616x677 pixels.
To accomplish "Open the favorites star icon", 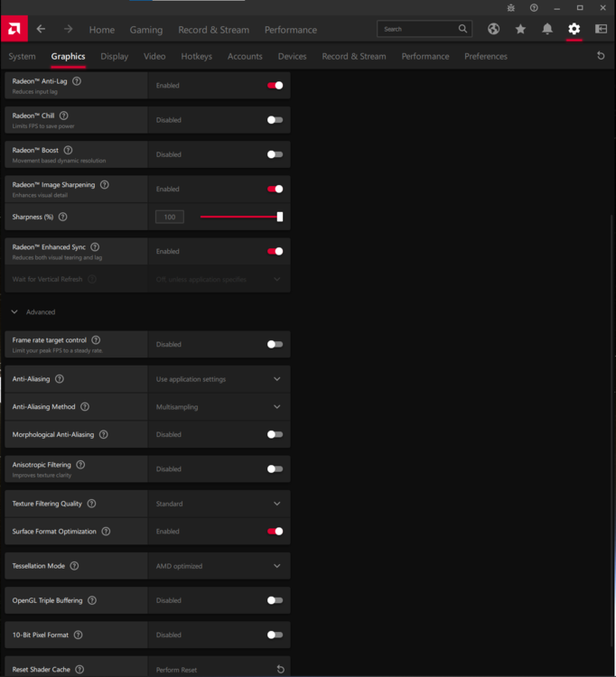I will click(x=520, y=29).
